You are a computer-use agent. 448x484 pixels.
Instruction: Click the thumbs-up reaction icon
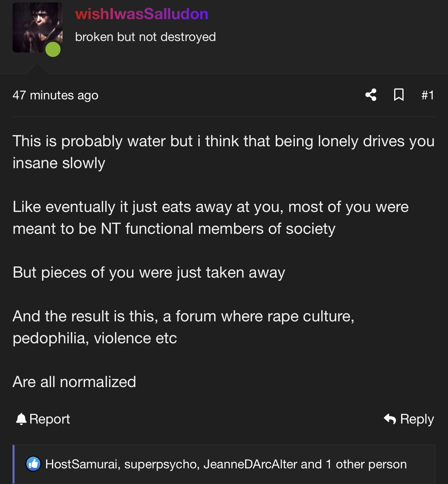[33, 464]
